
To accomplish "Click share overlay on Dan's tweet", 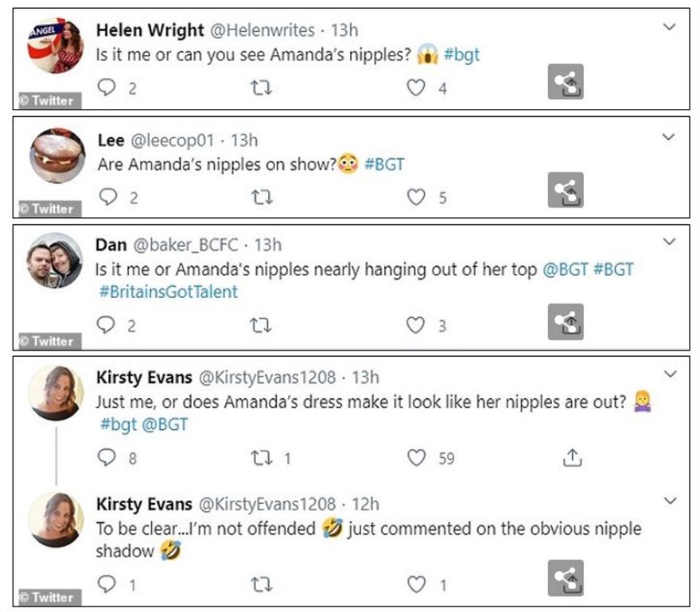I will pyautogui.click(x=566, y=321).
